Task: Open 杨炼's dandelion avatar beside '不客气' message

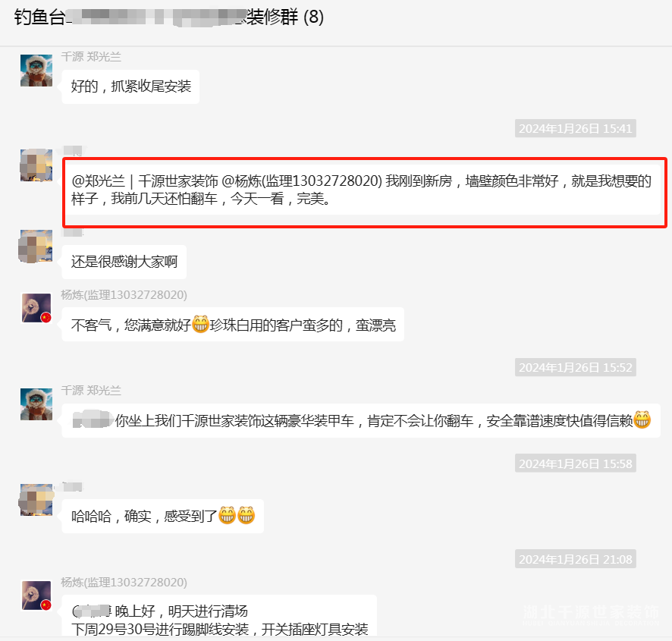Action: point(36,308)
